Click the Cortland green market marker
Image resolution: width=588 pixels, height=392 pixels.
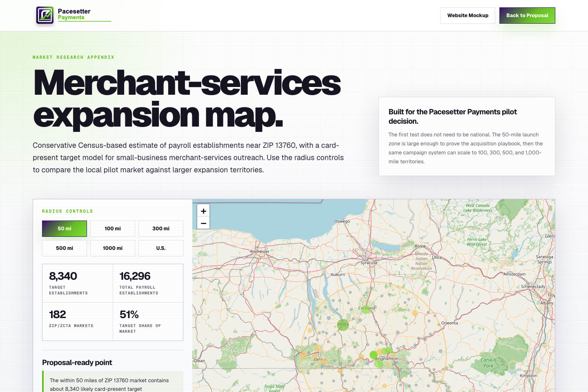[366, 309]
